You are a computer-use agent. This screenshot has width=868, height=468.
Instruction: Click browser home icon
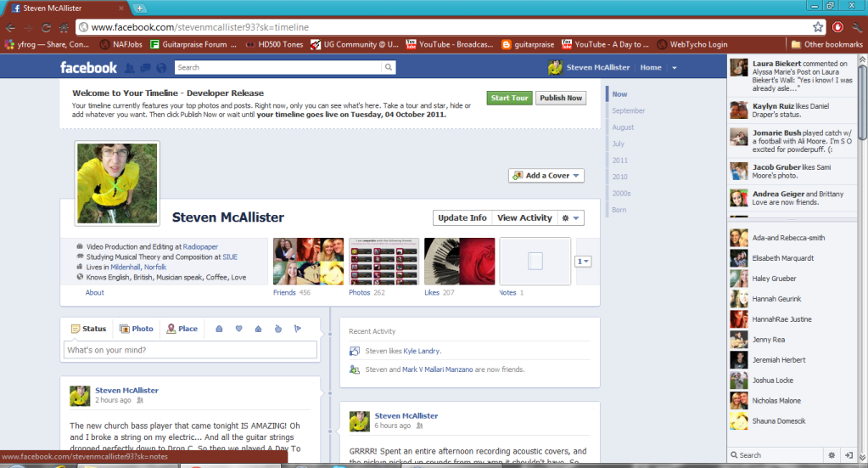point(64,27)
